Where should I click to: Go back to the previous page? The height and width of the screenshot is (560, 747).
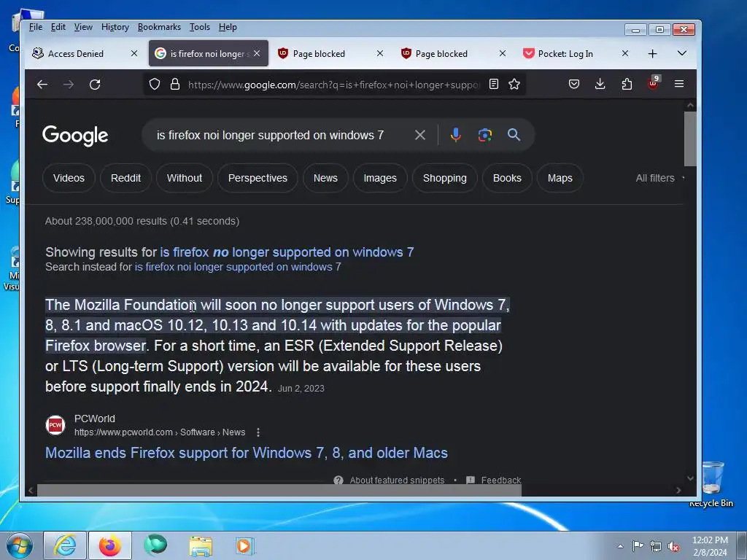[42, 85]
